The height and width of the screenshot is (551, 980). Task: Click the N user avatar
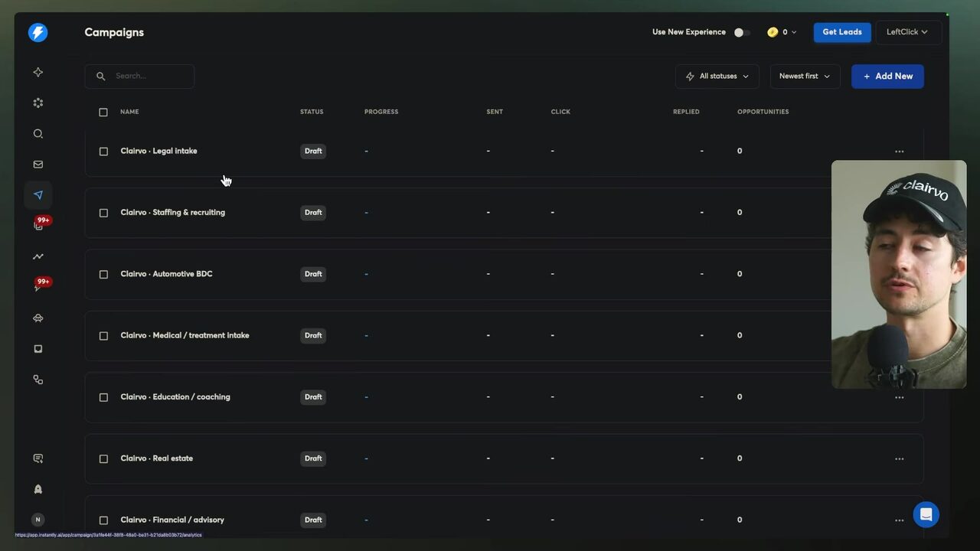(38, 520)
